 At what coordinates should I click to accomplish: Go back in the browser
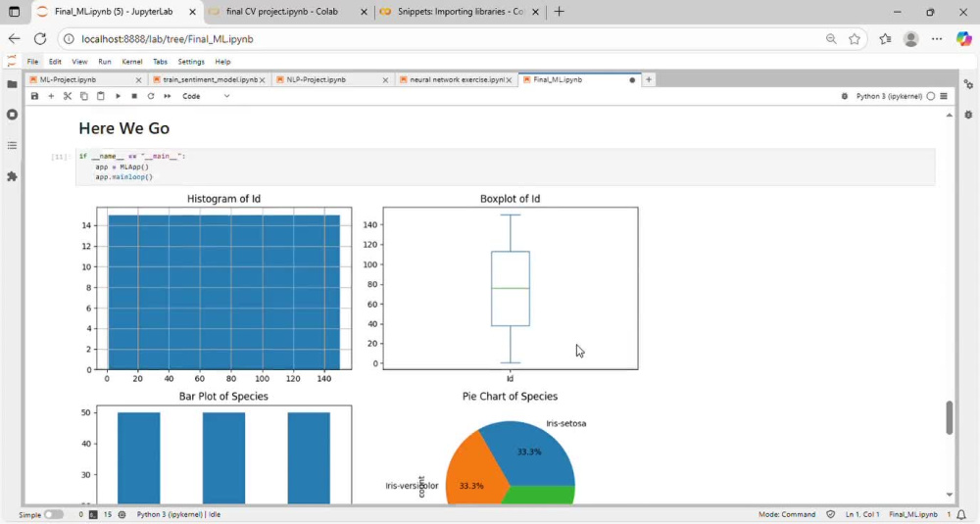click(x=14, y=39)
